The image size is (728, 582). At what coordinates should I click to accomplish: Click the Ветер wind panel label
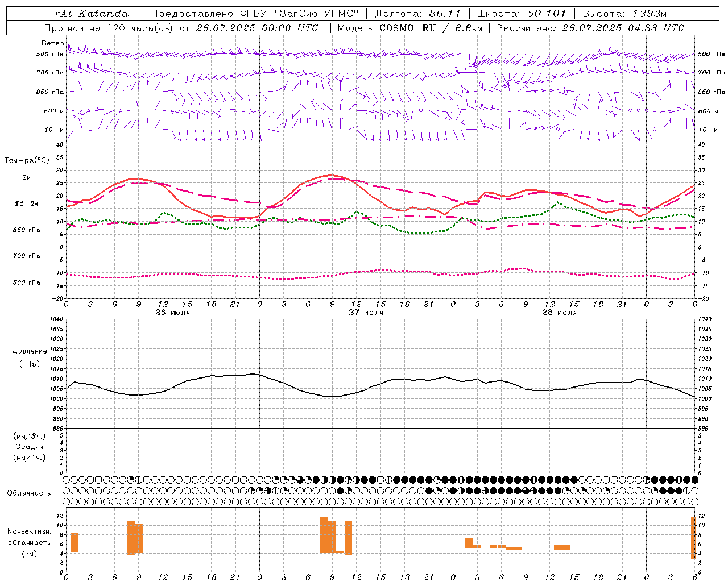(52, 43)
